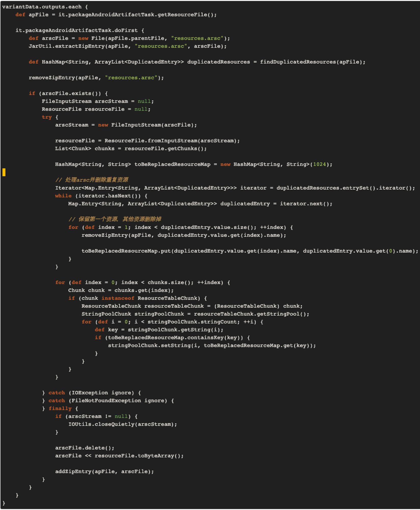Click 'resourceTableChunk.getStringPool()' call

point(250,314)
